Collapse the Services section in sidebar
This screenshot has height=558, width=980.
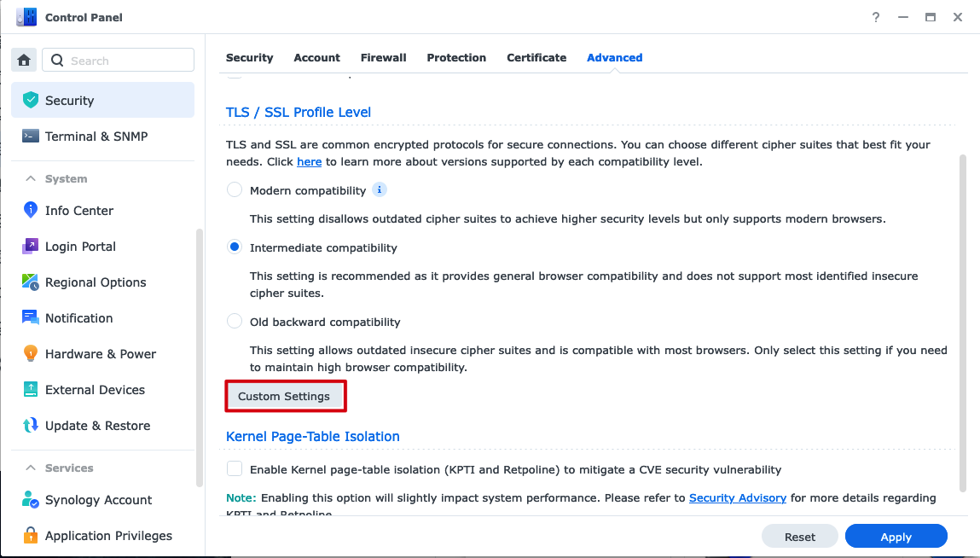[x=31, y=468]
